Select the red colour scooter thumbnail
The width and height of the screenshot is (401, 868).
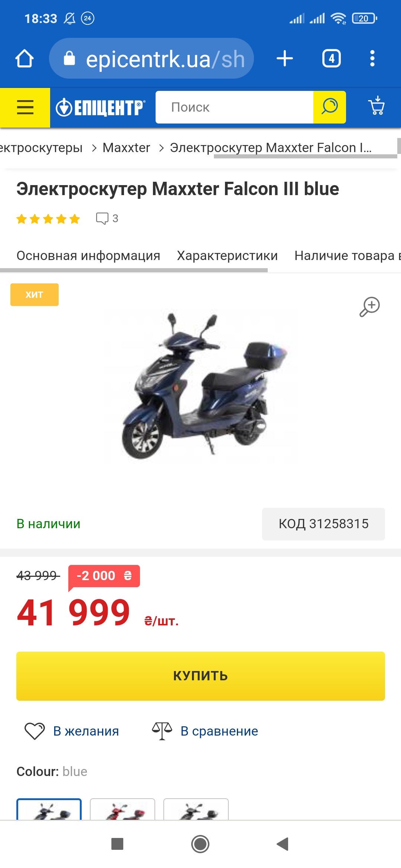[123, 809]
